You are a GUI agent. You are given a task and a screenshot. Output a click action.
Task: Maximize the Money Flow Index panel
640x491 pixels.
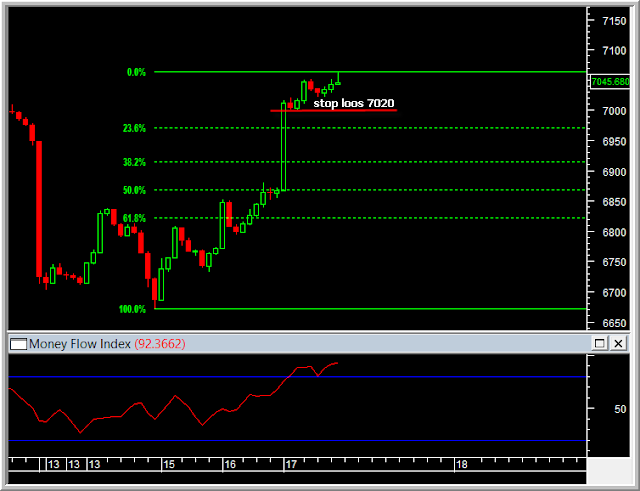(600, 344)
